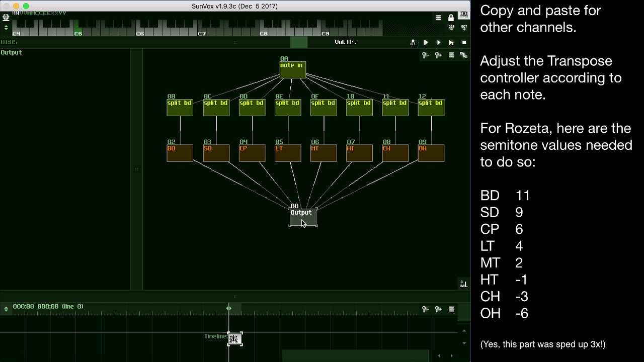Select the split bd module 12

click(431, 108)
